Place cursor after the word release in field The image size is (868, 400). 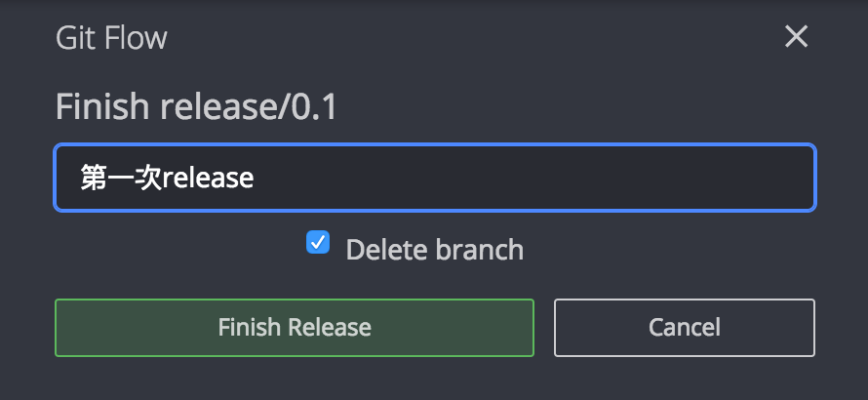[256, 179]
